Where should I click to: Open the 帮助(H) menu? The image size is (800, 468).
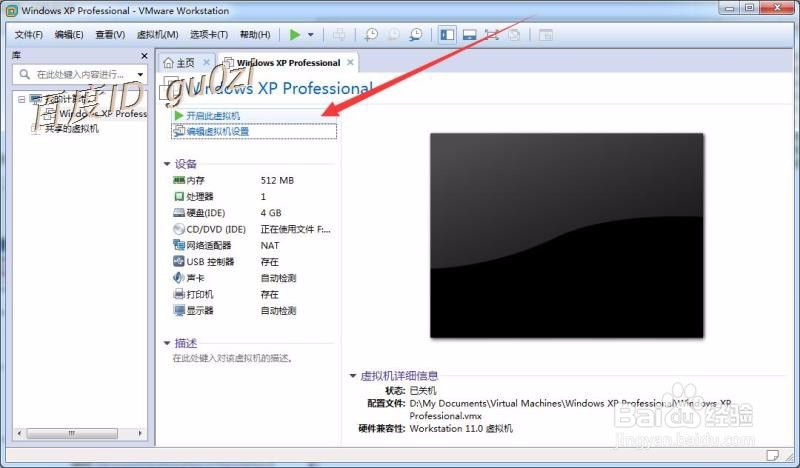click(255, 35)
